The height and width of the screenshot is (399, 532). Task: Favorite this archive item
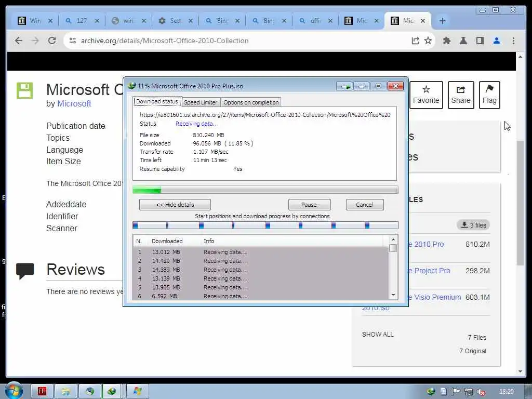426,95
